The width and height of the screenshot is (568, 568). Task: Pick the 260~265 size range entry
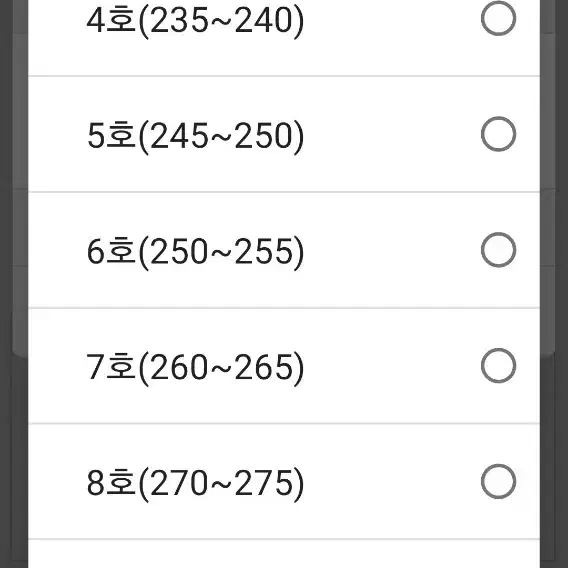[284, 366]
